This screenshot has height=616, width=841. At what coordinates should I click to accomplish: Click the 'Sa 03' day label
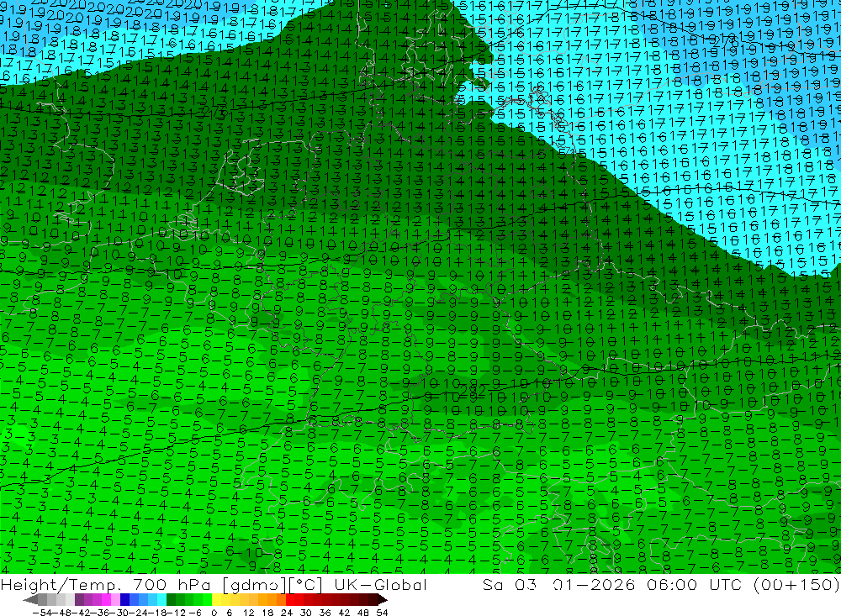pos(509,584)
